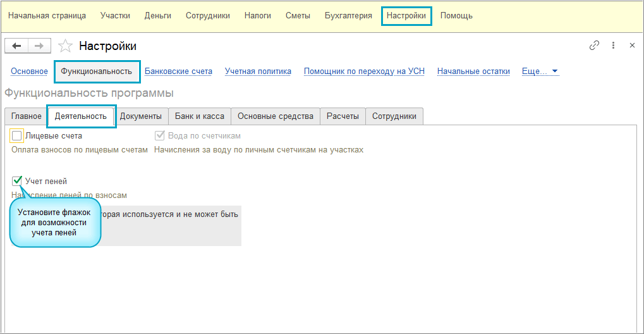Select the Расчеты tab

click(x=343, y=116)
